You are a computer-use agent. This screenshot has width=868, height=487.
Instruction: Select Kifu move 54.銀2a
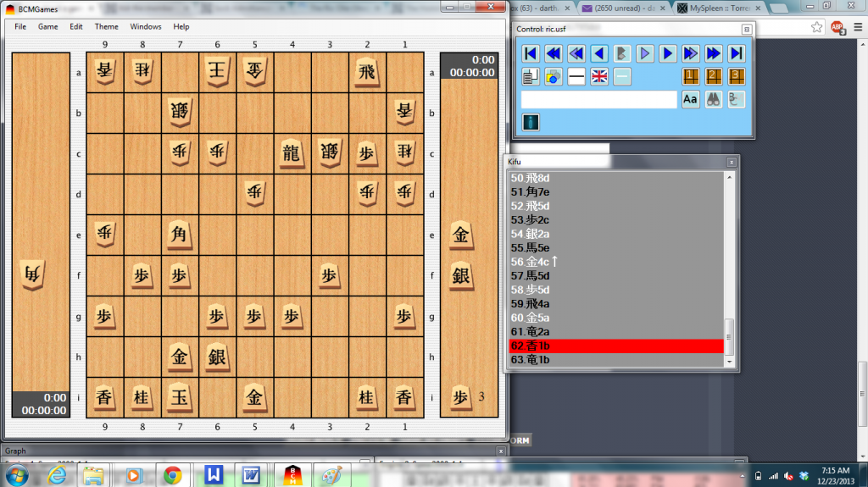[616, 234]
